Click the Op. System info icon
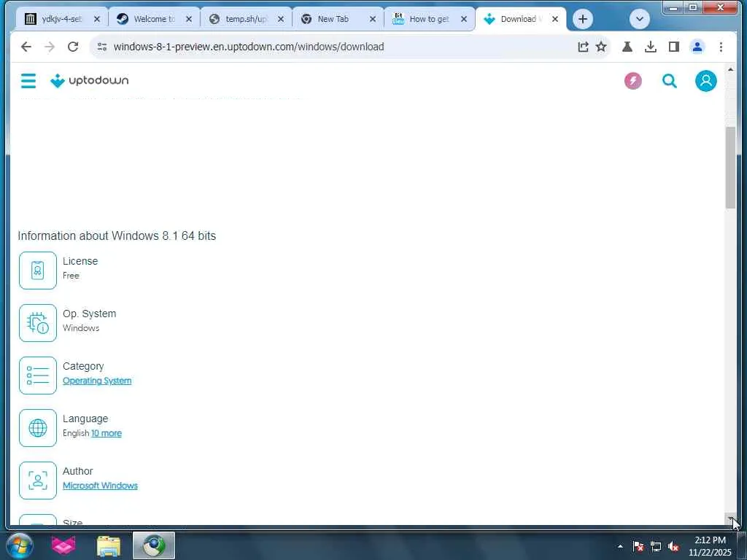Viewport: 747px width, 560px height. [x=38, y=323]
